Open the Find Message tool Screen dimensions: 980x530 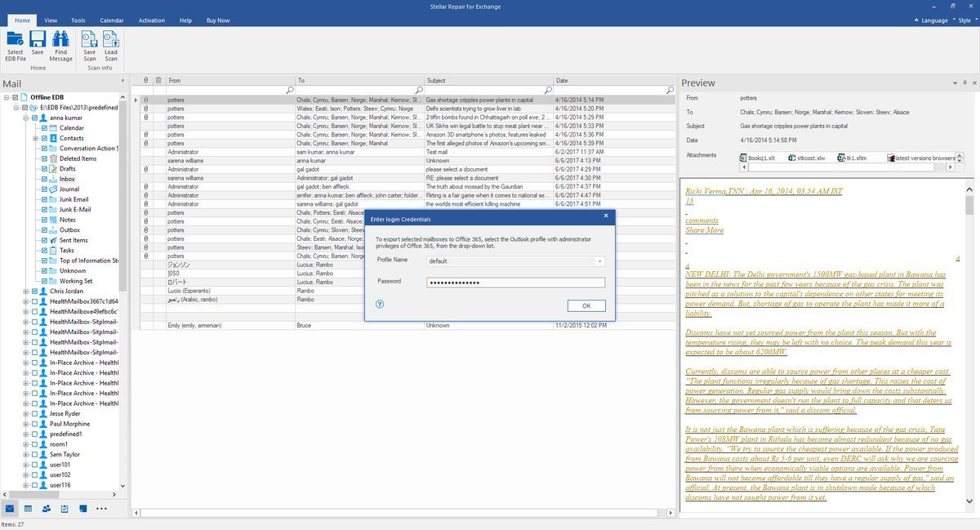(60, 45)
